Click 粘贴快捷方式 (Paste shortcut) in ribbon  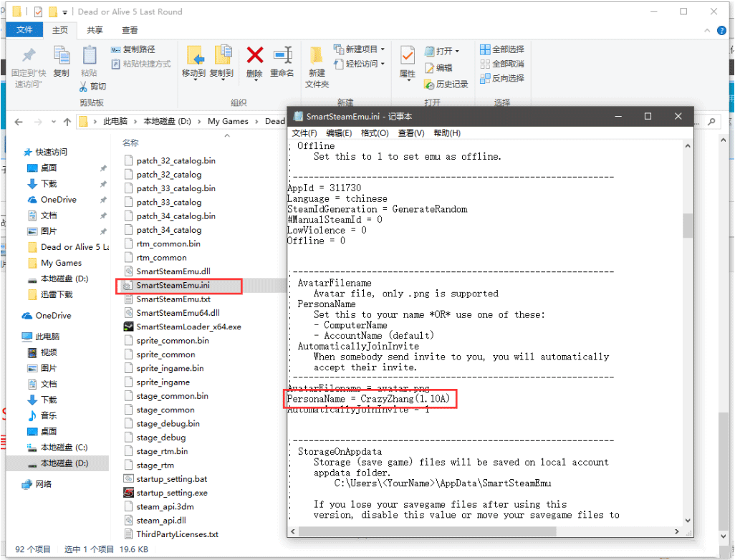pyautogui.click(x=141, y=64)
